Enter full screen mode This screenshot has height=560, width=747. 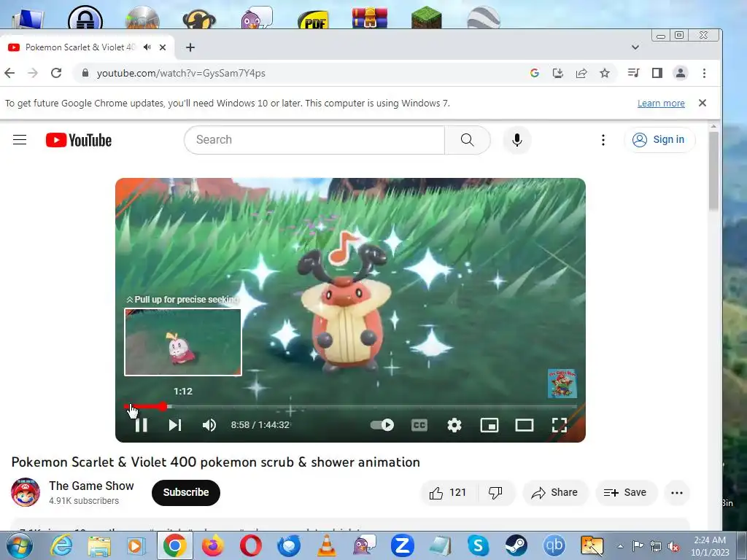(560, 425)
